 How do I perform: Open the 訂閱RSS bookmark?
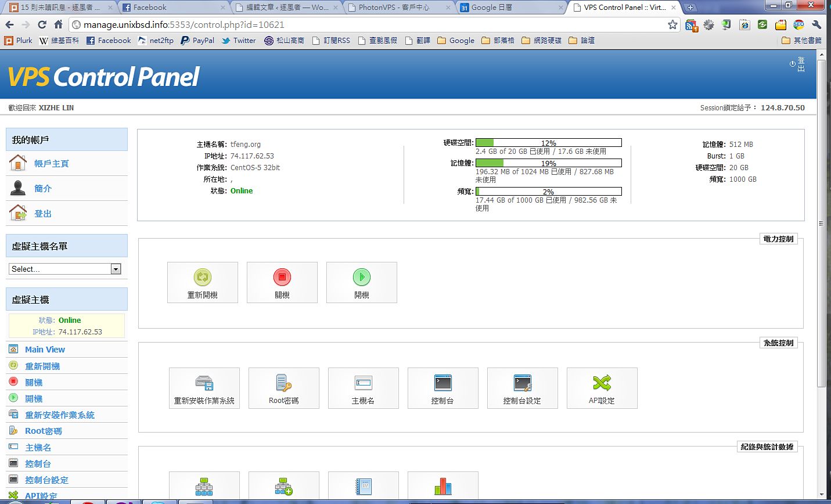(331, 41)
